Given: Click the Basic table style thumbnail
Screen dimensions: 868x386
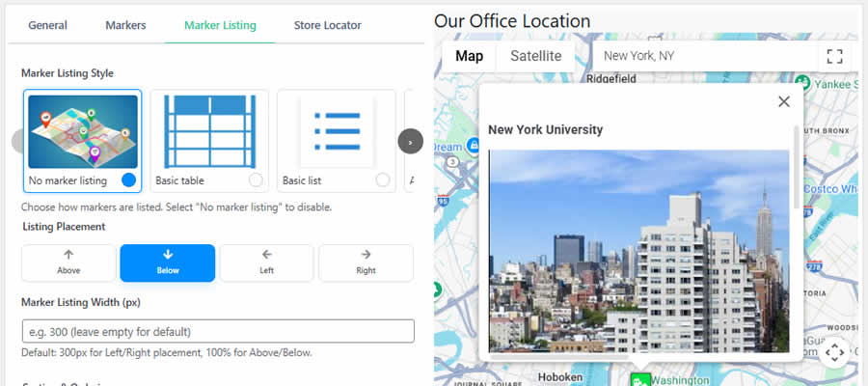Looking at the screenshot, I should click(x=210, y=131).
